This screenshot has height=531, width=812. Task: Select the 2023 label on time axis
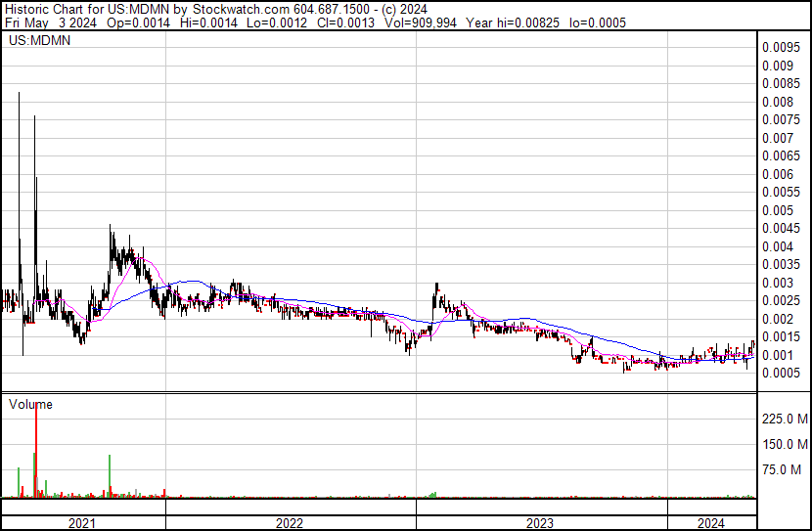[x=541, y=523]
